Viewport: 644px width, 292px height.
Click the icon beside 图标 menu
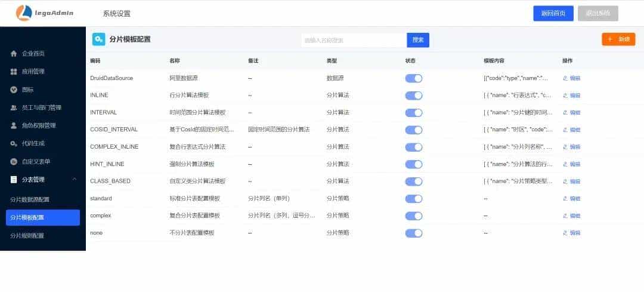(x=14, y=90)
